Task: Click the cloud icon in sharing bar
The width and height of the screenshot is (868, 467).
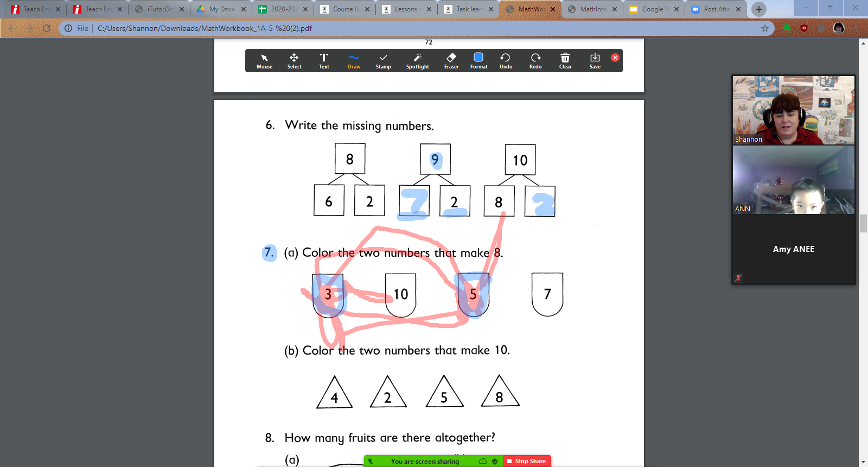Action: (483, 462)
